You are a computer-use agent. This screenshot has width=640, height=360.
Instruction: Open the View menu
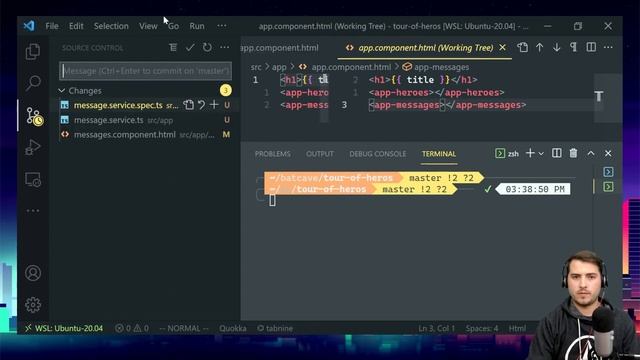pyautogui.click(x=148, y=26)
